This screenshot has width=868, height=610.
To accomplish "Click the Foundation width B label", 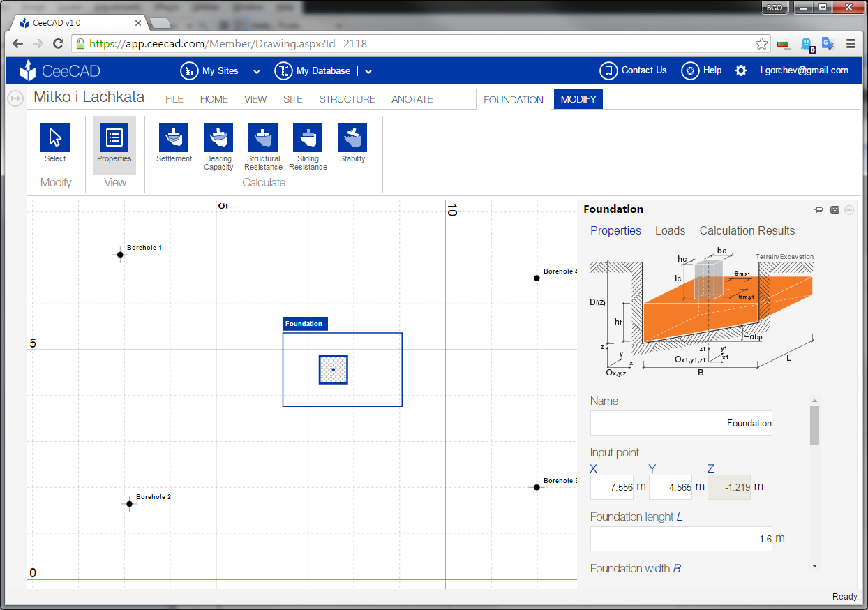I will click(636, 568).
